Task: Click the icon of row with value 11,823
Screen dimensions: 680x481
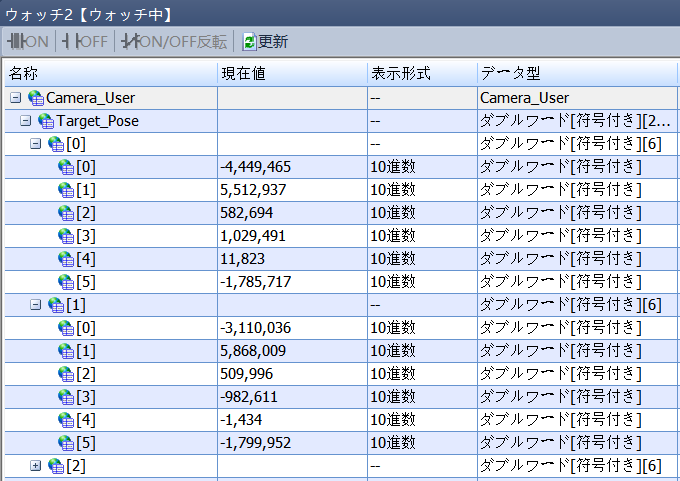Action: (66, 259)
